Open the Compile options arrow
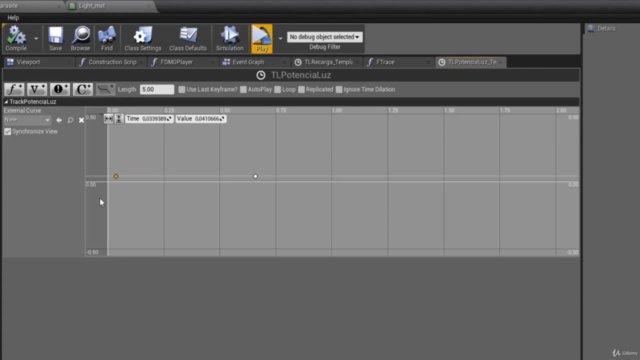This screenshot has width=640, height=360. point(36,38)
